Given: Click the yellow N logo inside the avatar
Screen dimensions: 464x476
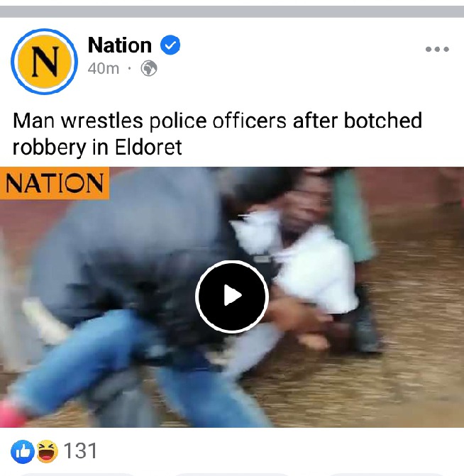Looking at the screenshot, I should click(x=45, y=62).
